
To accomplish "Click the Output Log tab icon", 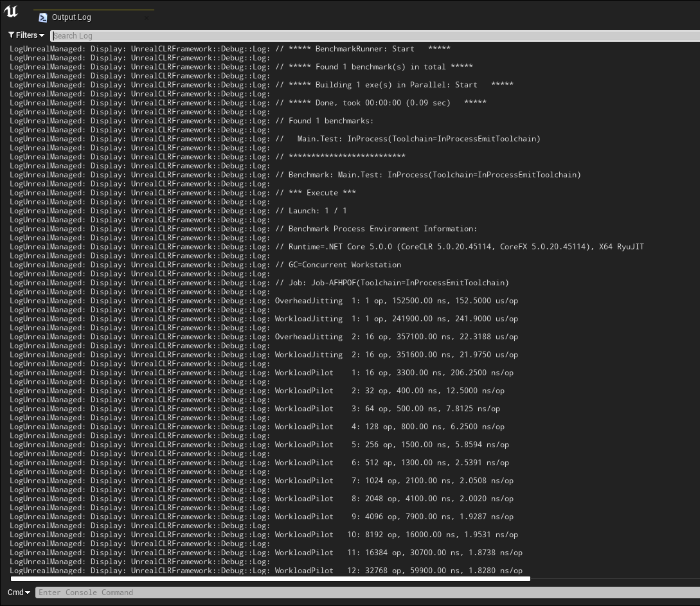I will 43,17.
